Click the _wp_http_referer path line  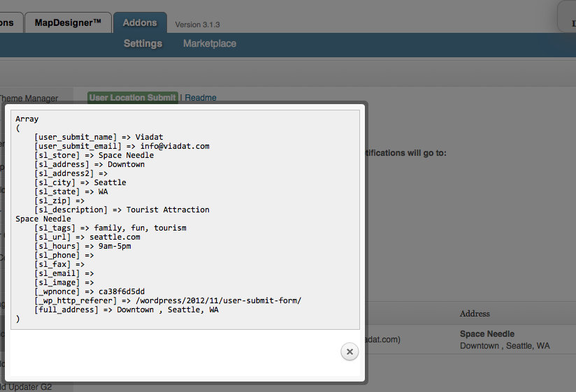point(168,300)
